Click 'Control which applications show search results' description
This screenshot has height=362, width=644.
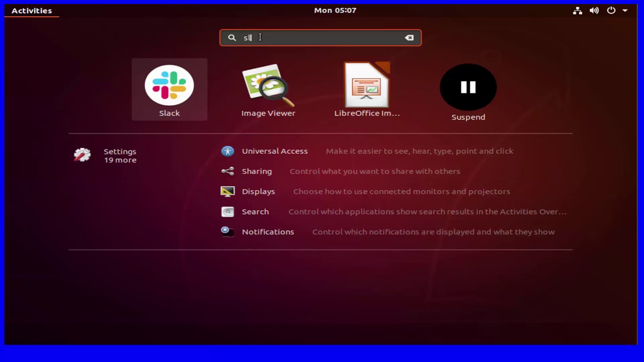pos(427,212)
